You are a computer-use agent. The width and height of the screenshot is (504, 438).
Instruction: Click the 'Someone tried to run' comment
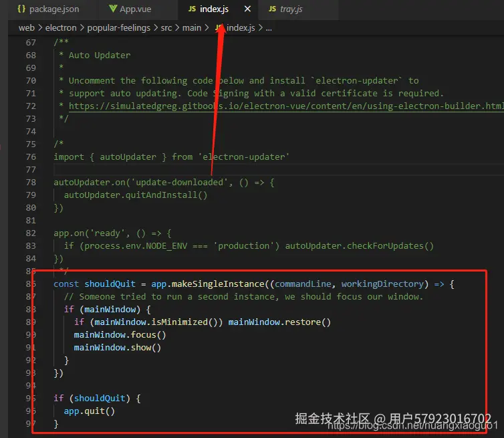coord(243,297)
